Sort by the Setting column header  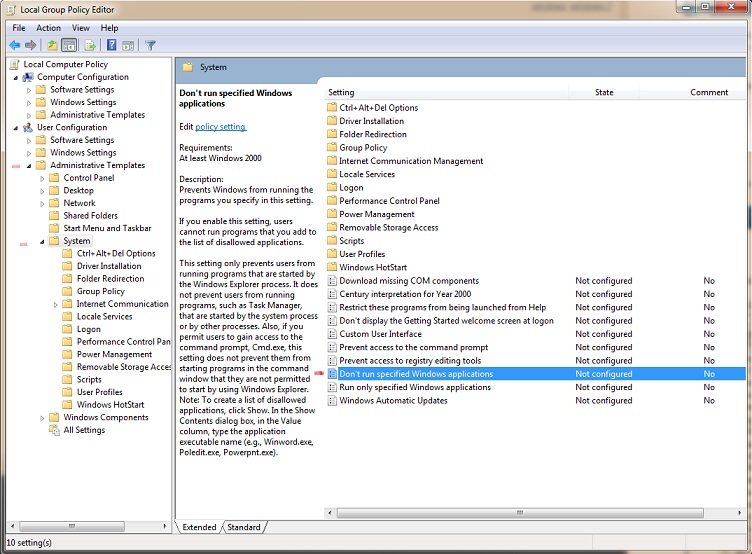446,92
